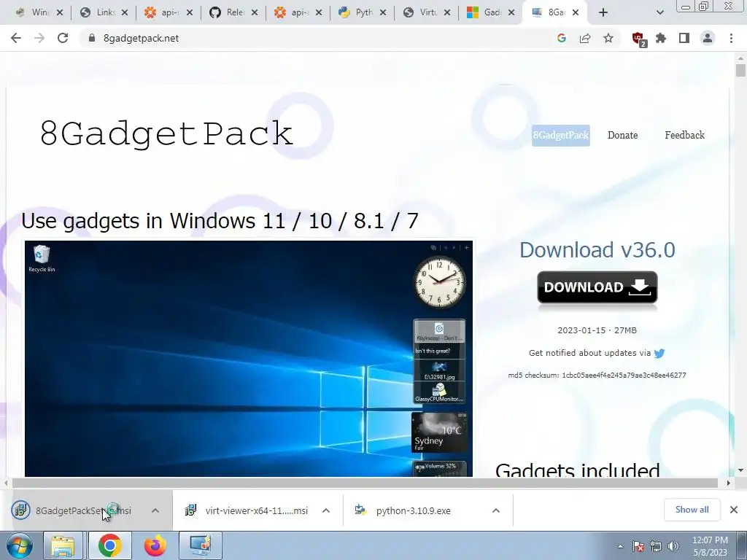Image resolution: width=747 pixels, height=560 pixels.
Task: Bookmark this page with the star
Action: point(608,38)
